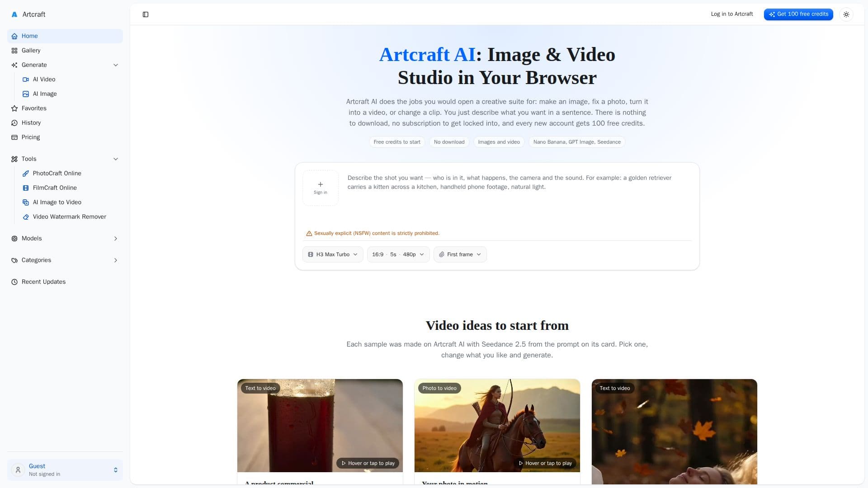Click 'Hover or tap to play' on horse card
Image resolution: width=868 pixels, height=488 pixels.
click(545, 463)
